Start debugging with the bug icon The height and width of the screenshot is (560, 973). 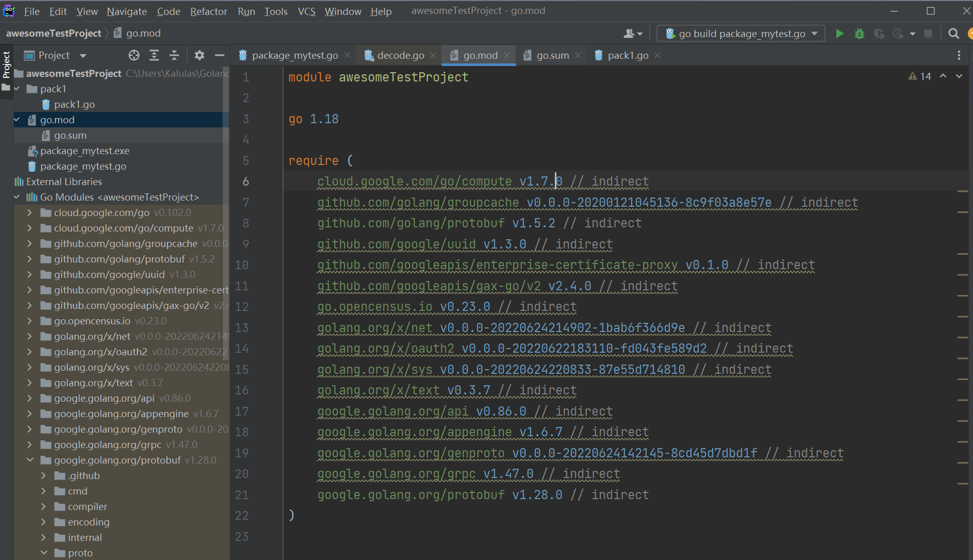click(860, 34)
